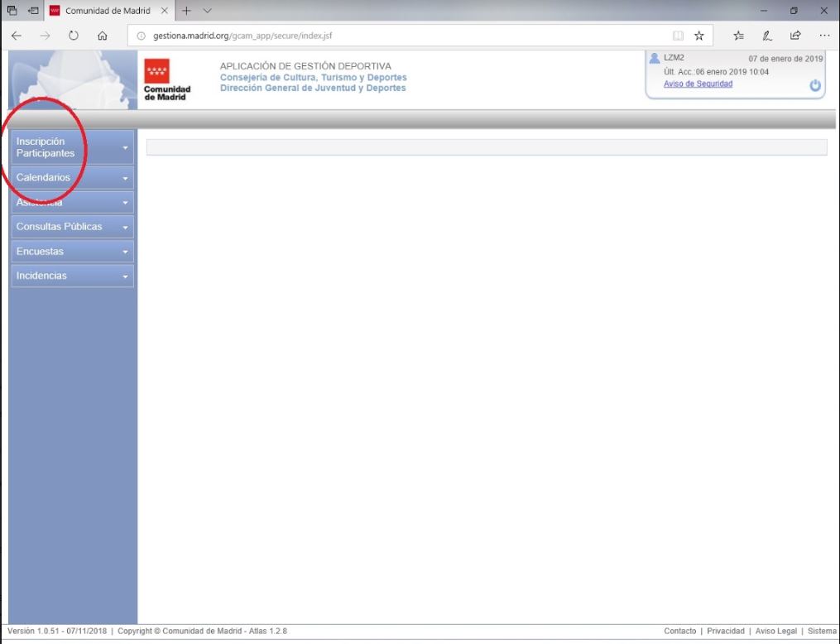This screenshot has height=644, width=840.
Task: Expand Encuestas dropdown arrow
Action: (125, 252)
